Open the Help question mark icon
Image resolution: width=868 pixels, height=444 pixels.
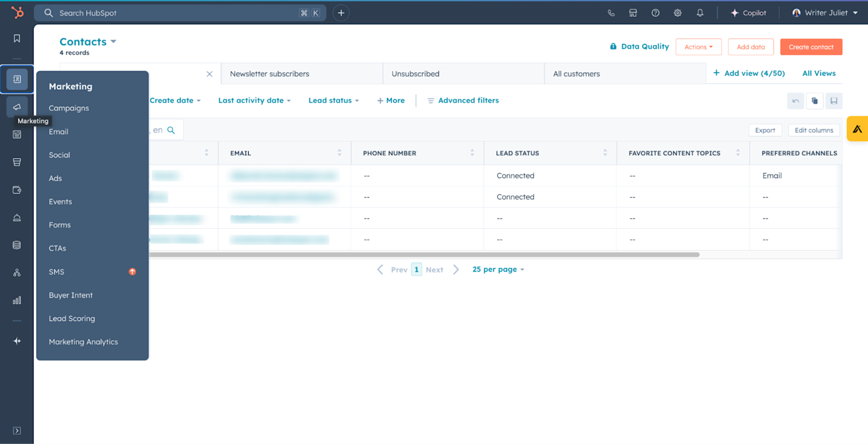(x=655, y=12)
